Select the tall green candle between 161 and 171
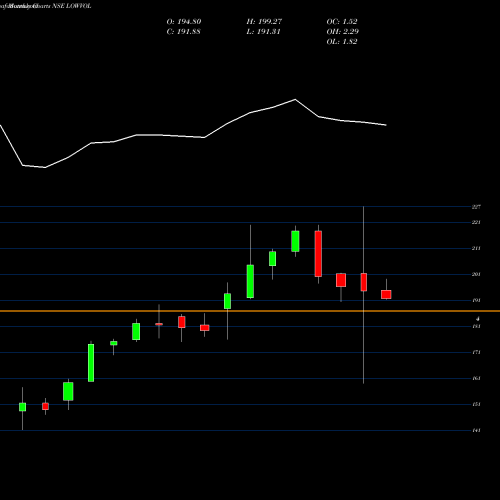Viewport: 500px width, 500px height. pyautogui.click(x=91, y=363)
